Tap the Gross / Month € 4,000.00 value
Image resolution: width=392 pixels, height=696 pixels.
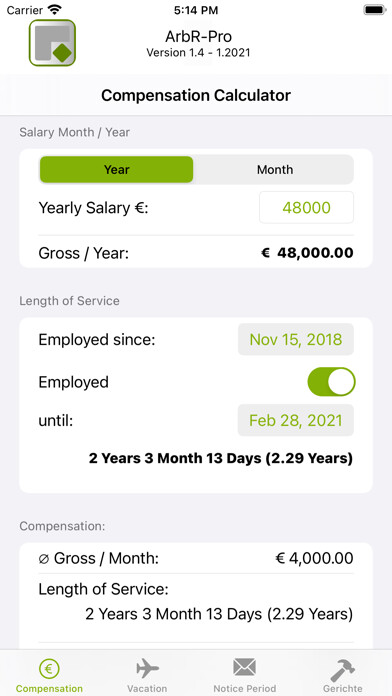point(314,558)
